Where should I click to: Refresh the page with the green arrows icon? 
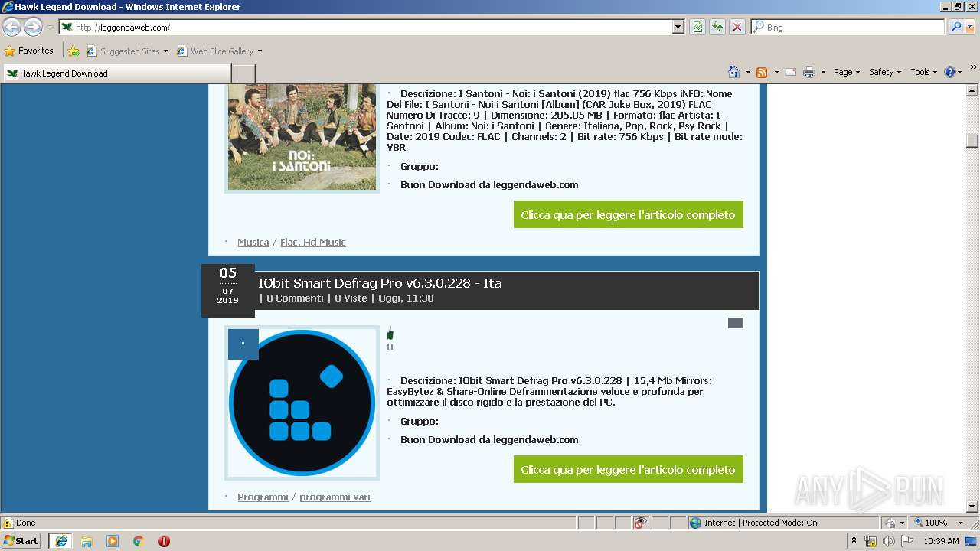click(717, 28)
